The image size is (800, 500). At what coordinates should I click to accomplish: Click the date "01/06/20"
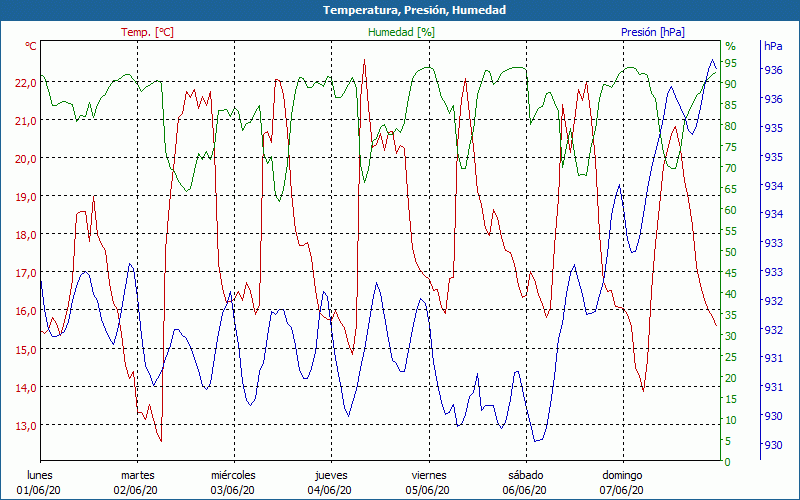pos(39,490)
